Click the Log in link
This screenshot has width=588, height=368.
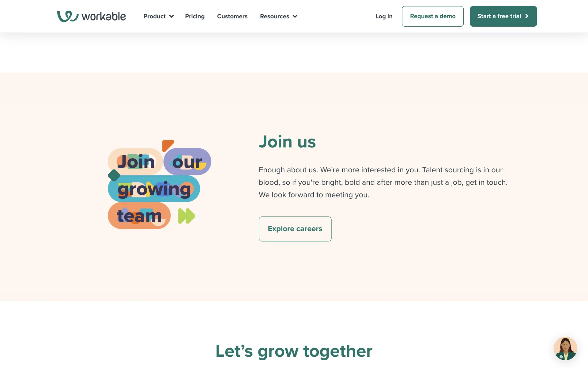[384, 16]
